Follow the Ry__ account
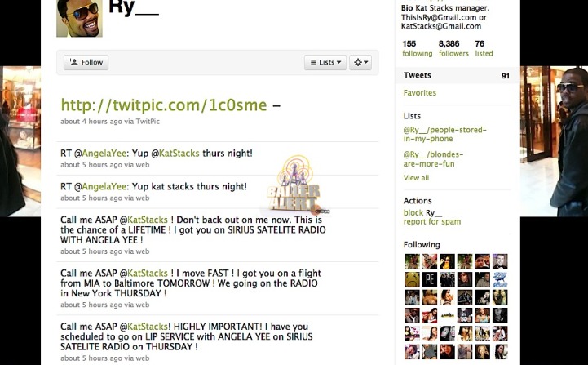The width and height of the screenshot is (588, 365). [x=86, y=62]
